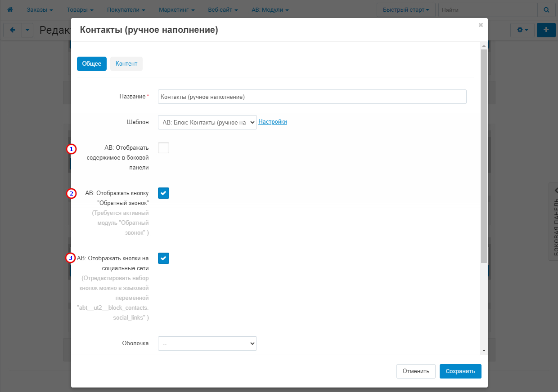This screenshot has height=392, width=558.
Task: Switch to the Контент tab
Action: (x=126, y=64)
